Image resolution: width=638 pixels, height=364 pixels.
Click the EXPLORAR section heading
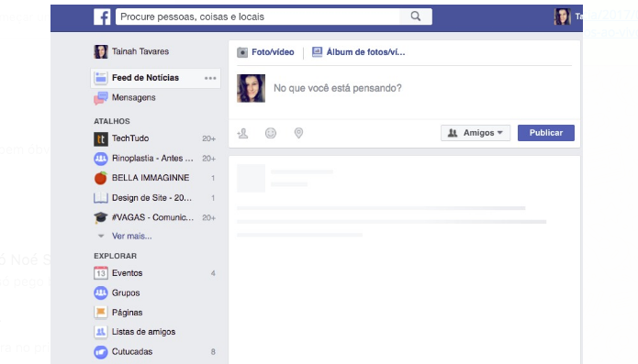(115, 256)
